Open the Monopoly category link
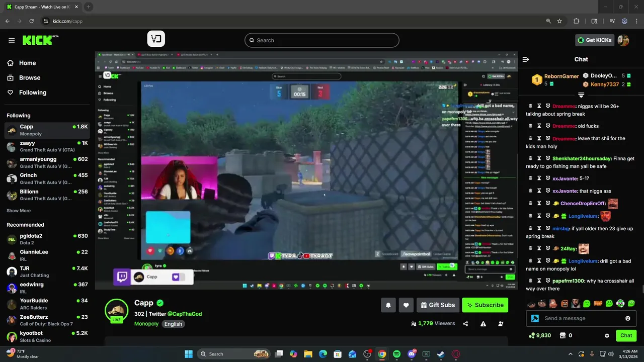Viewport: 644px width, 362px height. pyautogui.click(x=146, y=324)
